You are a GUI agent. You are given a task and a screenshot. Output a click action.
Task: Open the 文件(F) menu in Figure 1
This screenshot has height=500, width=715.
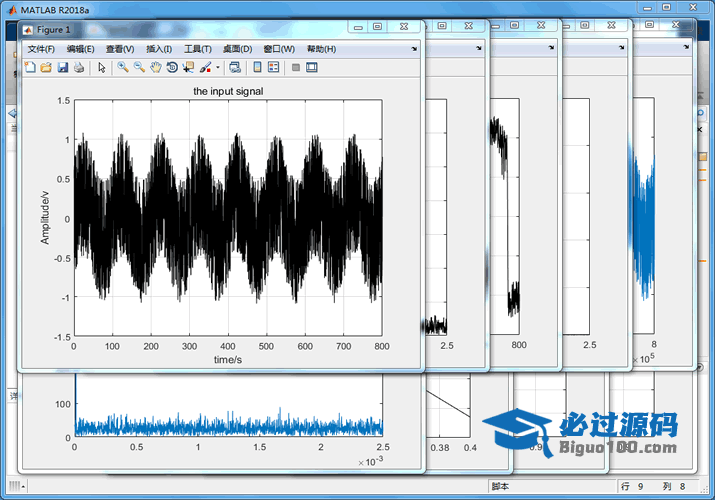(x=41, y=49)
